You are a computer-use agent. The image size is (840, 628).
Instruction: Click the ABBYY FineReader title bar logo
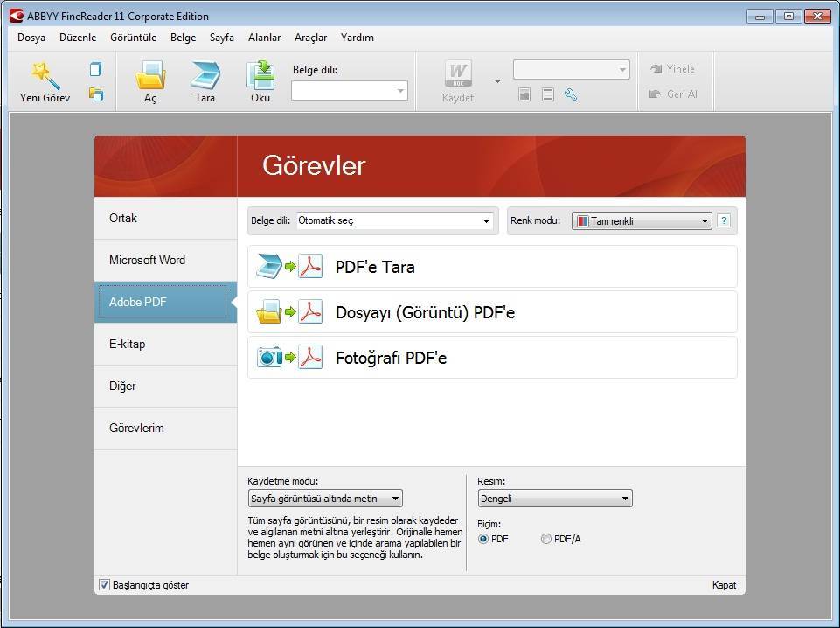click(17, 16)
